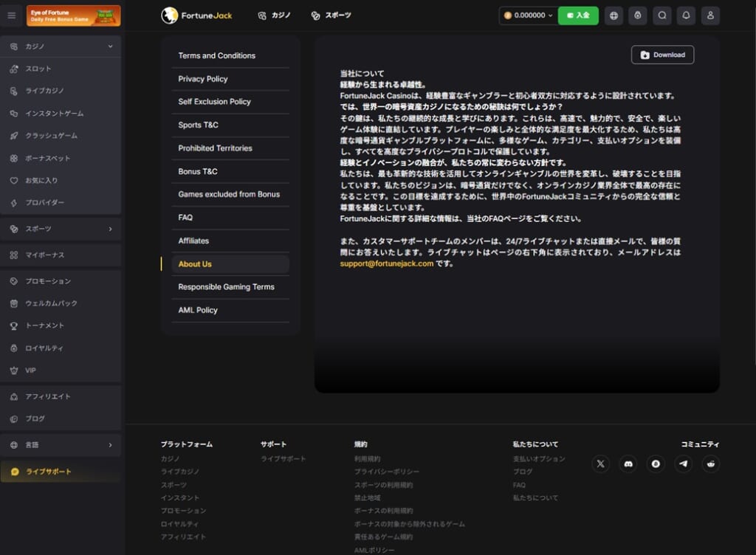Click footer link 禁止地域
Viewport: 756px width, 555px height.
[x=368, y=497]
